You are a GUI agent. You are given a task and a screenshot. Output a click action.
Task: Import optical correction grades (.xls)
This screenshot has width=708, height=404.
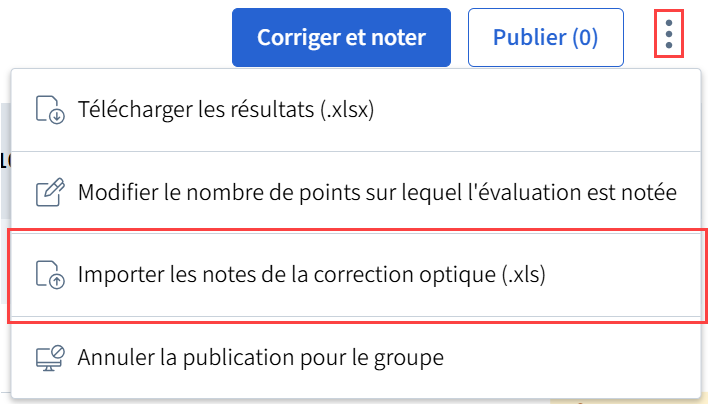coord(311,274)
